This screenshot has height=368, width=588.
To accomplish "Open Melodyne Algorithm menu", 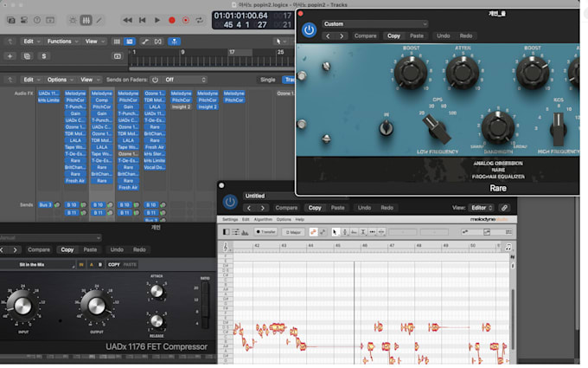I will [x=263, y=219].
